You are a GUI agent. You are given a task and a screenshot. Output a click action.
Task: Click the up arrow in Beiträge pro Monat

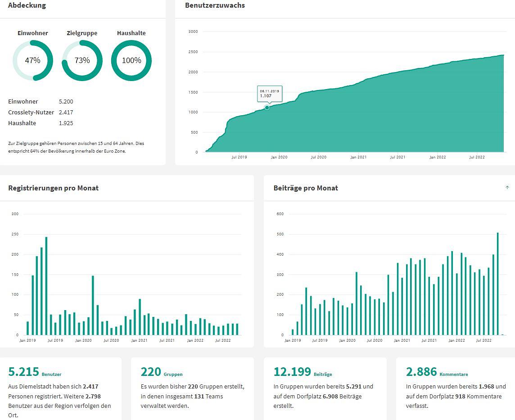[507, 188]
